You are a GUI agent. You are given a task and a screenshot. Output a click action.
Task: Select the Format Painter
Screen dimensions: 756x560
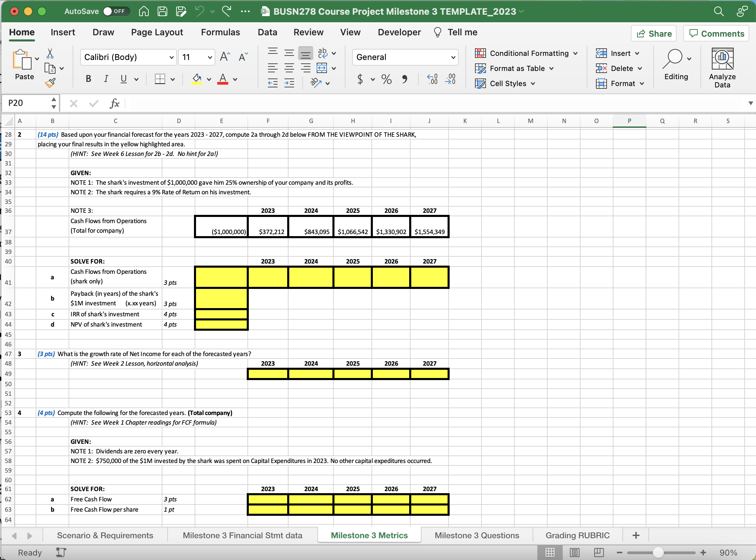pyautogui.click(x=50, y=82)
